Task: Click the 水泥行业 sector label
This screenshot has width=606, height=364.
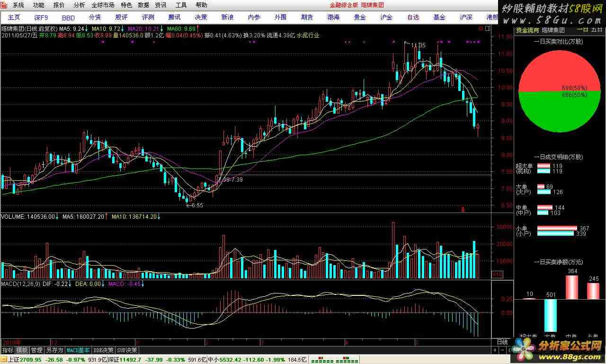Action: (x=308, y=36)
